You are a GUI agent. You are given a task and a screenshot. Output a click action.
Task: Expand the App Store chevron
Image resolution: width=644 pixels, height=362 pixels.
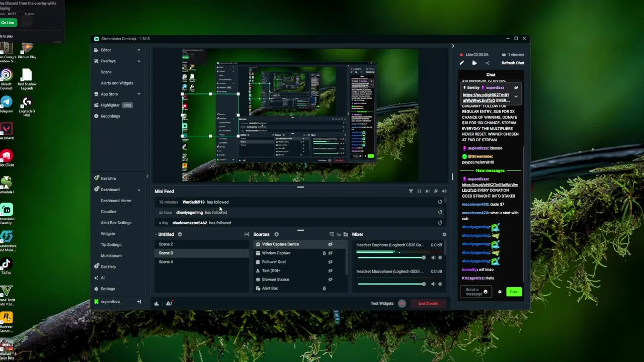(139, 94)
